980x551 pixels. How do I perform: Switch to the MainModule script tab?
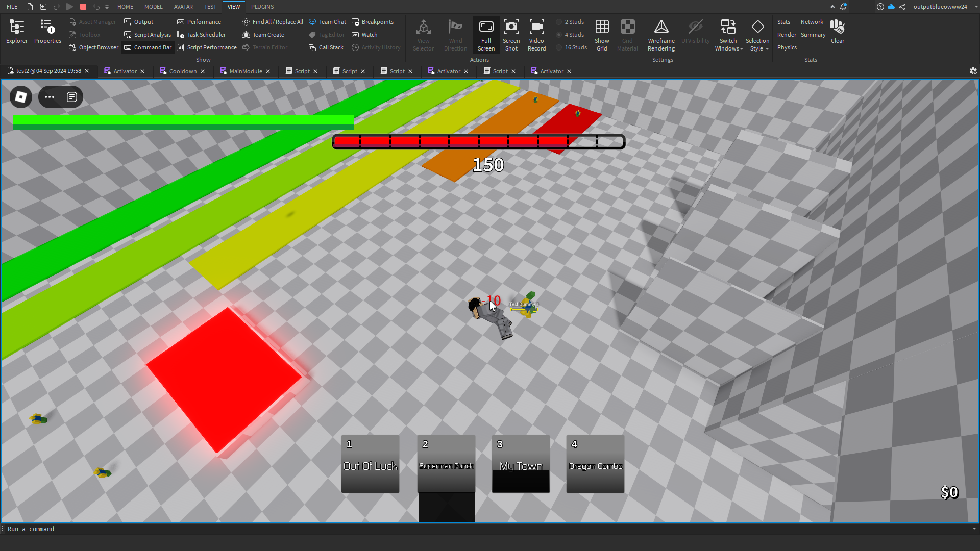tap(246, 71)
